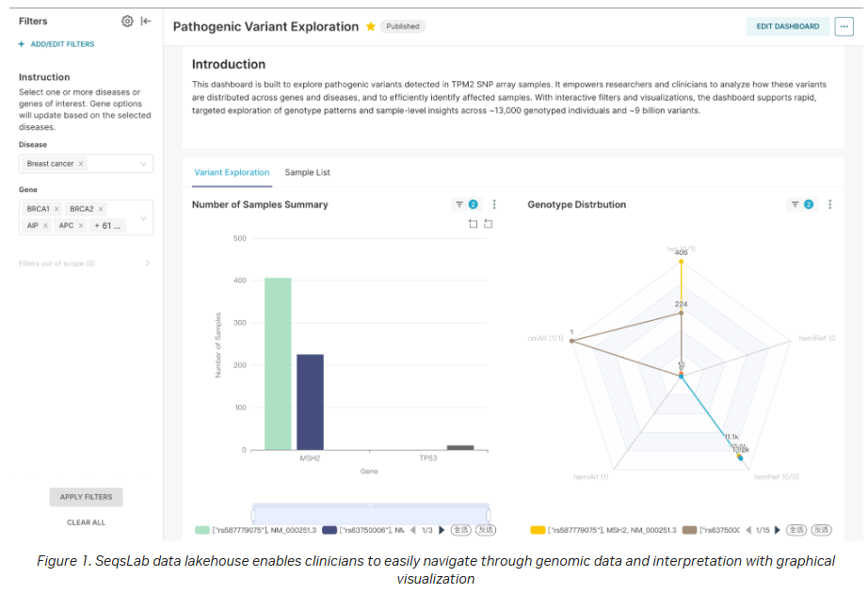Click the filter indicator on Genotype Distribution chart
Screen dimensions: 868x593
click(x=801, y=204)
